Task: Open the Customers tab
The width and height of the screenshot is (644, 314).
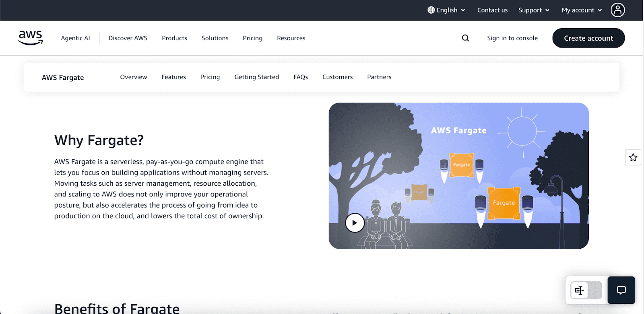Action: pyautogui.click(x=337, y=77)
